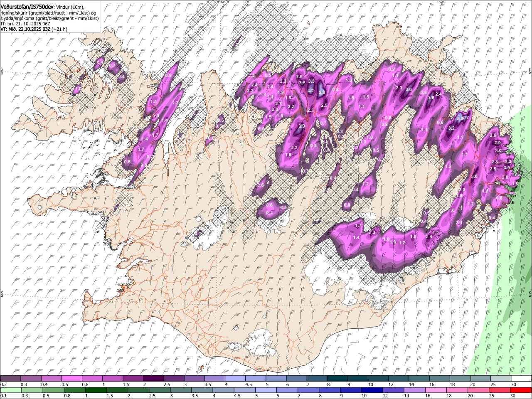This screenshot has height=399, width=532.
Task: Click the lilac swatch labeled 14, lower row
Action: pyautogui.click(x=414, y=390)
